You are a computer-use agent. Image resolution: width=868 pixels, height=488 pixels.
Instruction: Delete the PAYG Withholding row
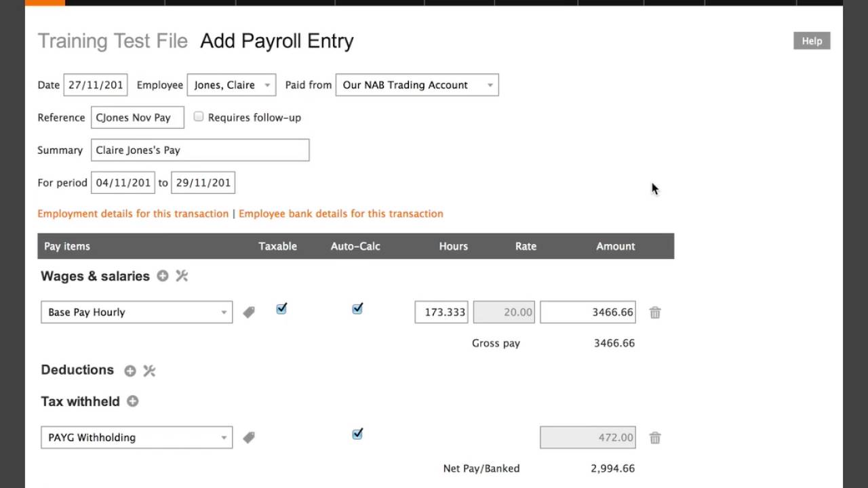pyautogui.click(x=655, y=438)
